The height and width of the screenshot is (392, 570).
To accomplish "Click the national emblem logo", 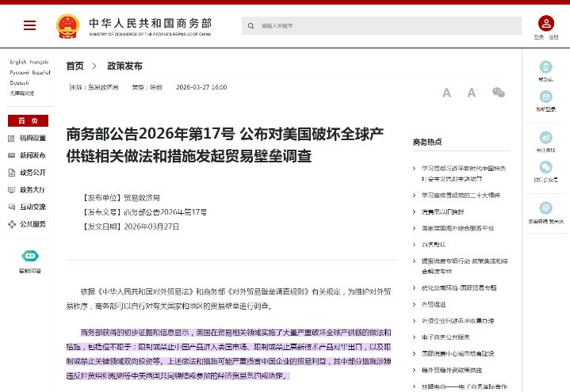I will [68, 26].
